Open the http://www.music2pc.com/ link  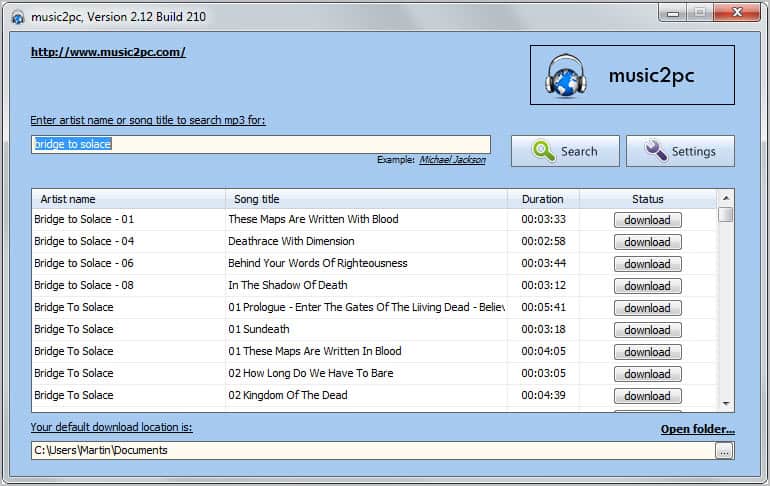(108, 52)
